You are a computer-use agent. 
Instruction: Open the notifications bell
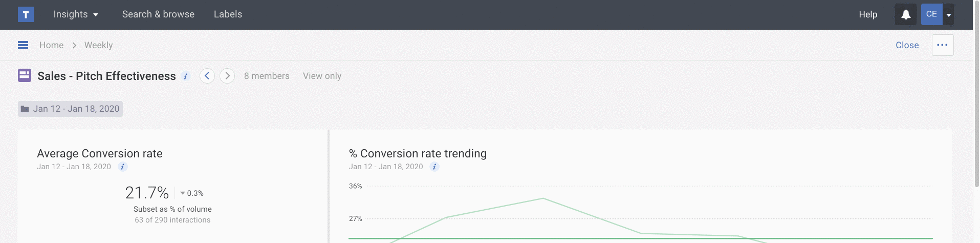905,14
